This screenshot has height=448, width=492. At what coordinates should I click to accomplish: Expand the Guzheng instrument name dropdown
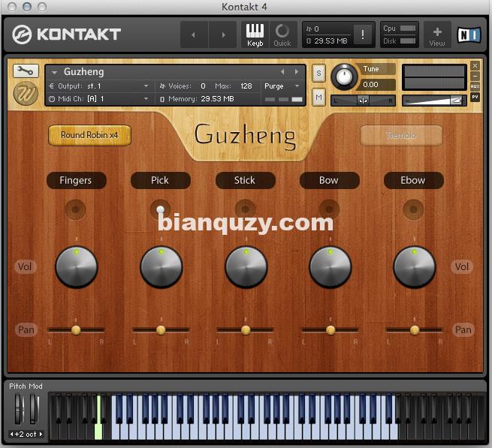54,73
